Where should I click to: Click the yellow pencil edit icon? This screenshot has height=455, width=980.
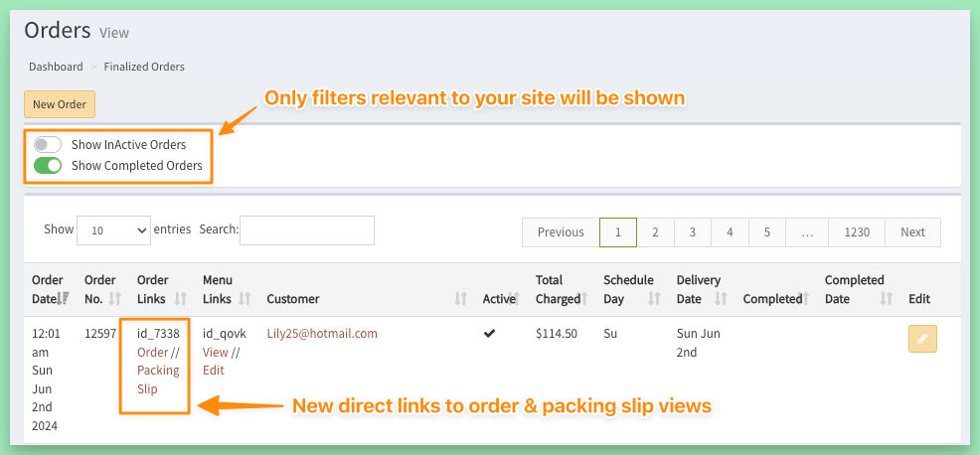(922, 339)
